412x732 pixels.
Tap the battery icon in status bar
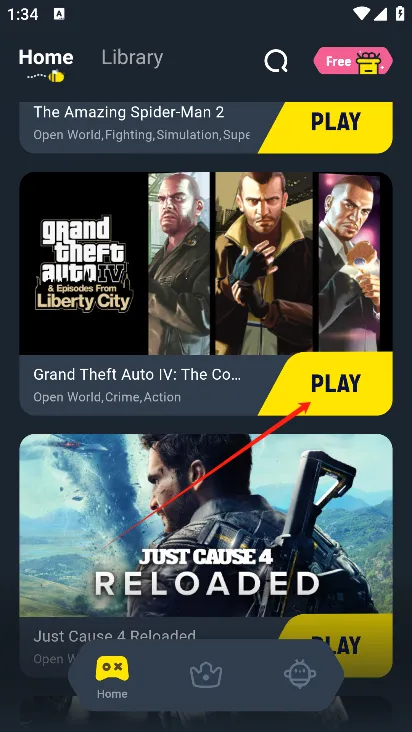click(400, 14)
